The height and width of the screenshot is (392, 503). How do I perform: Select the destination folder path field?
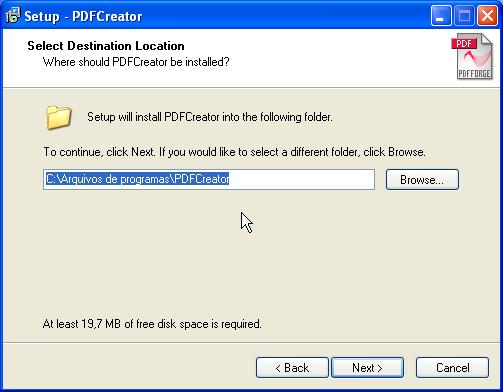[x=209, y=179]
